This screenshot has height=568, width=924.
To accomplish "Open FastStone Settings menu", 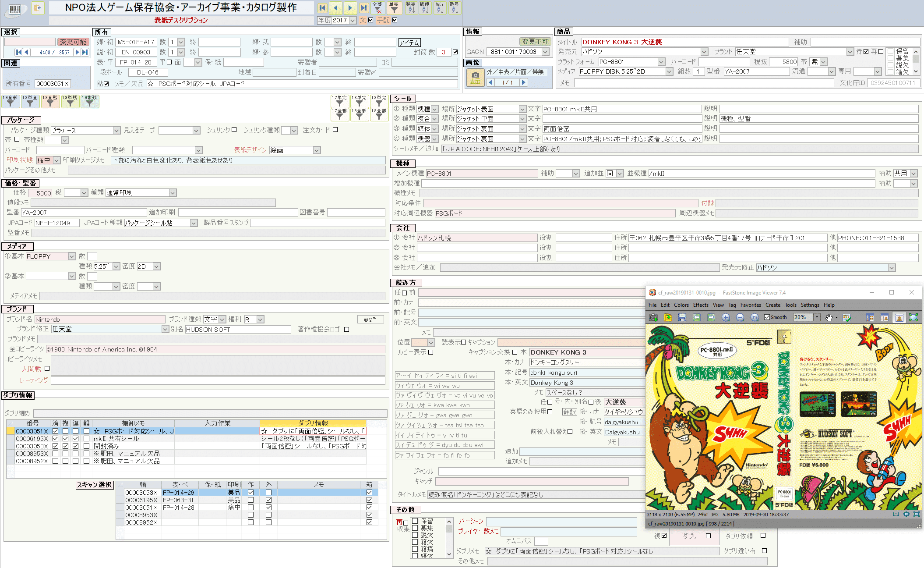I will pos(810,305).
